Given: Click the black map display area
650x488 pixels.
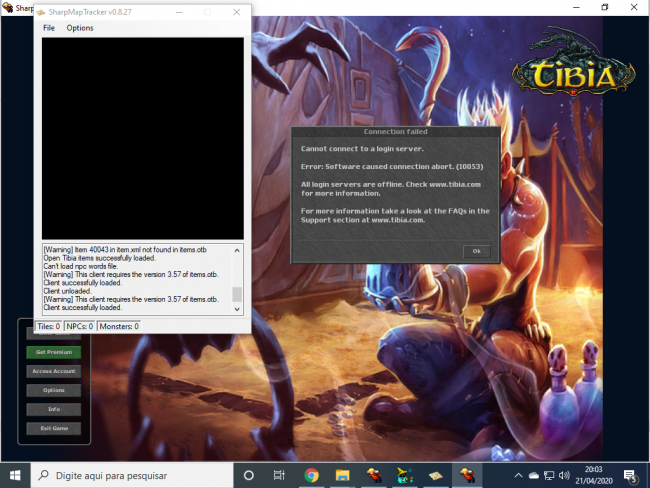Looking at the screenshot, I should coord(143,138).
